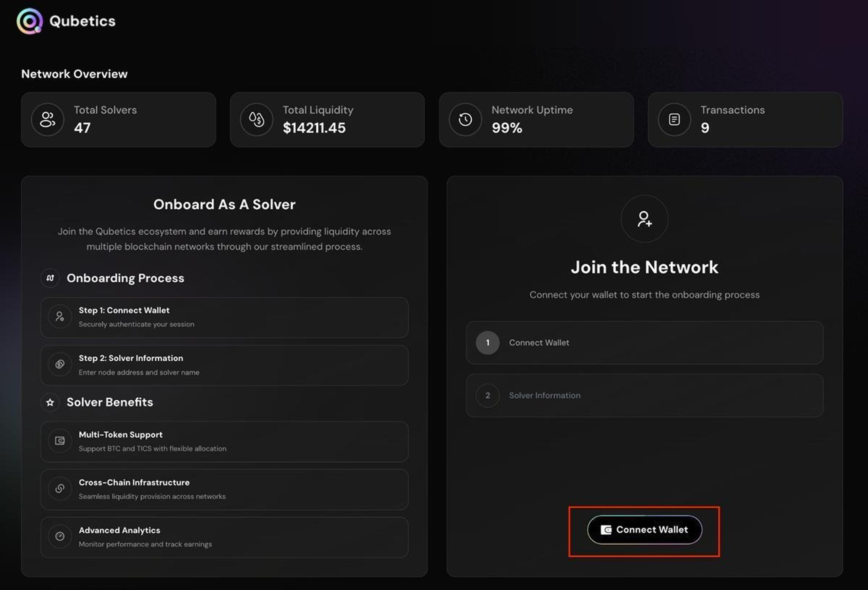The image size is (868, 590).
Task: Click the Cross-Chain Infrastructure link icon
Action: point(60,489)
